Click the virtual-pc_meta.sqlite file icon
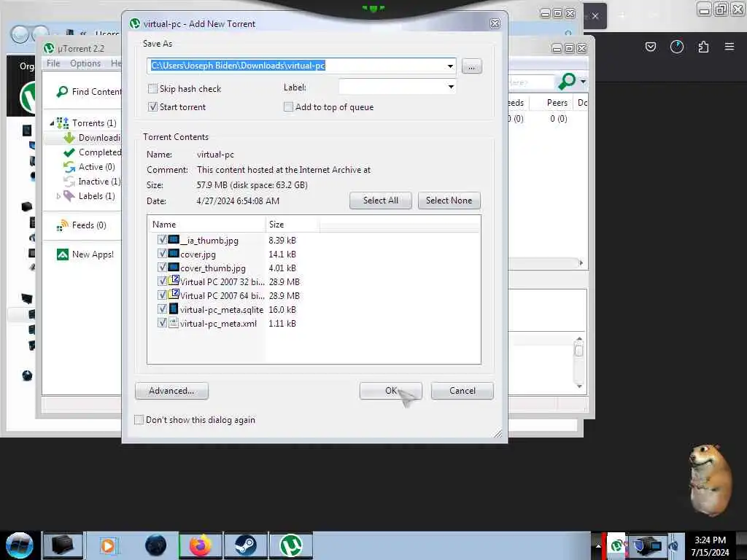This screenshot has height=560, width=747. click(x=174, y=308)
